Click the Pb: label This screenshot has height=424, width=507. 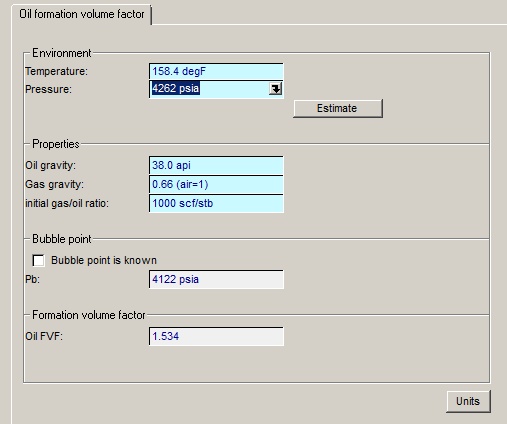click(x=32, y=279)
